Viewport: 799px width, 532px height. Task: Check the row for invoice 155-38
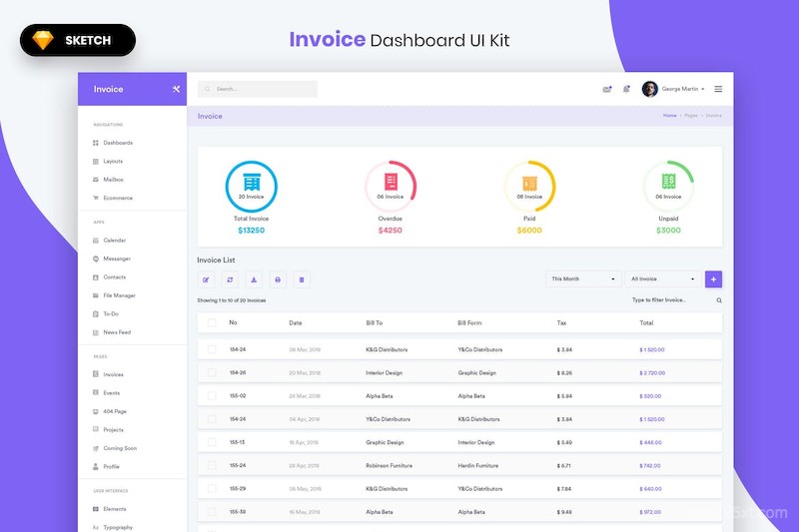click(212, 512)
